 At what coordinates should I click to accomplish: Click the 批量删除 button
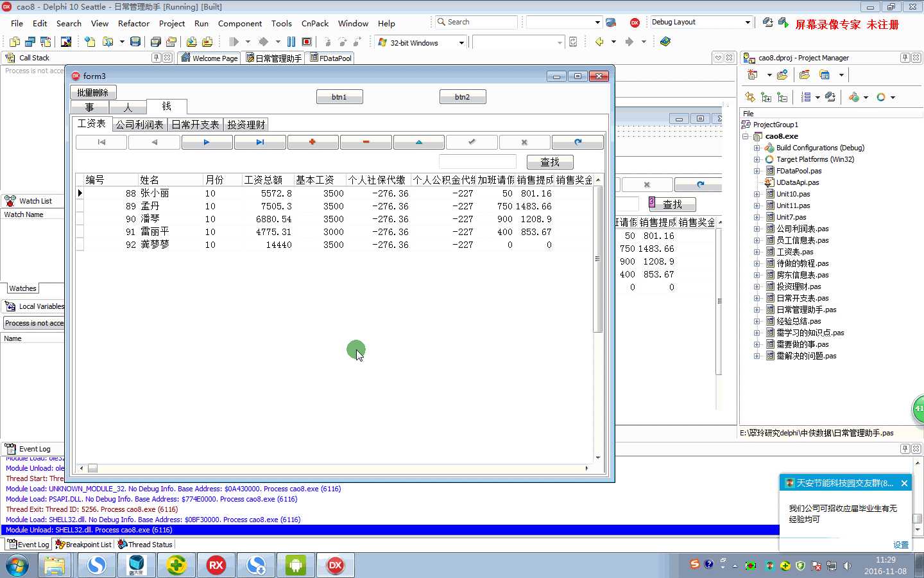pyautogui.click(x=93, y=92)
